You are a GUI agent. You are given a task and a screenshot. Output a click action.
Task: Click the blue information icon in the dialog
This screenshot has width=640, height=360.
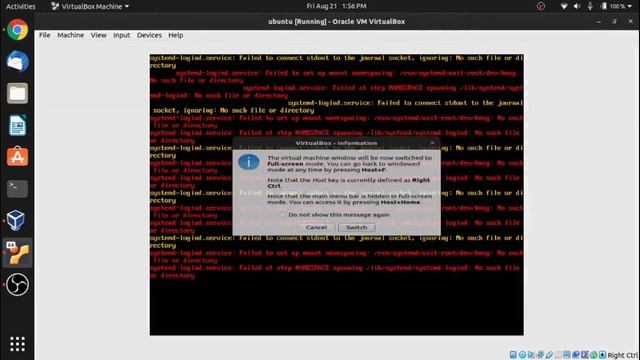click(x=249, y=162)
